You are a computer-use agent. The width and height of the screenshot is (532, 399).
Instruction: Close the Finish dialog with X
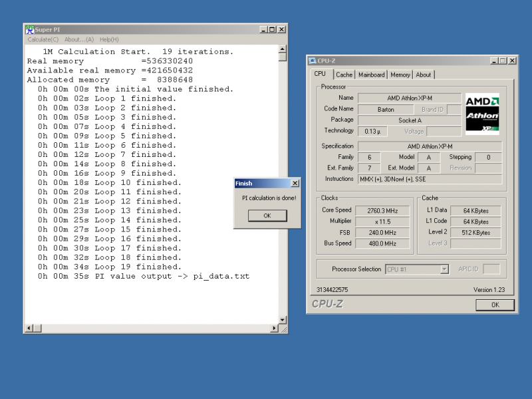pos(295,184)
